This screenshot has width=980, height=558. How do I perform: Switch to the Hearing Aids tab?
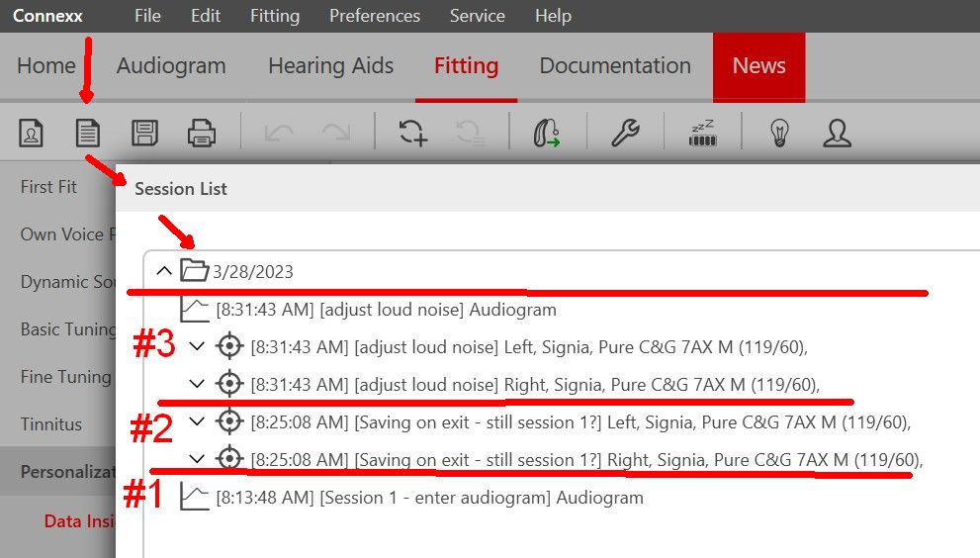click(x=330, y=65)
